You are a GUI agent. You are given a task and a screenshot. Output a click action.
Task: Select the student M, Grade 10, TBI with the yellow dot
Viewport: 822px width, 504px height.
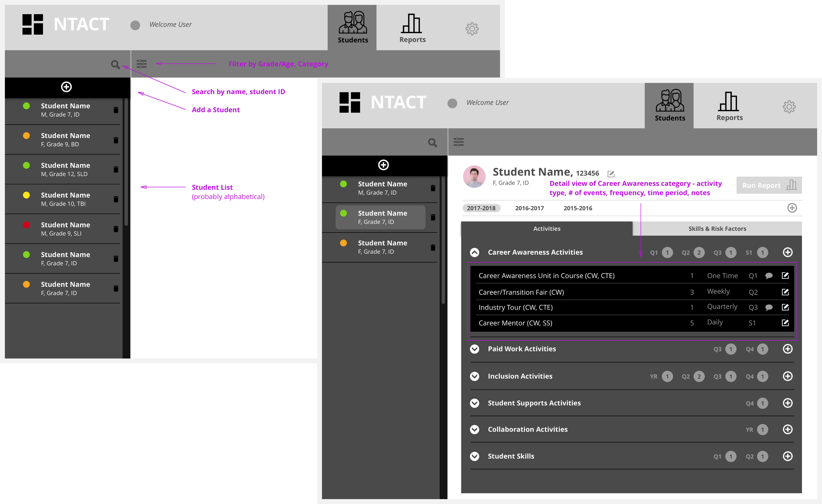click(x=63, y=199)
